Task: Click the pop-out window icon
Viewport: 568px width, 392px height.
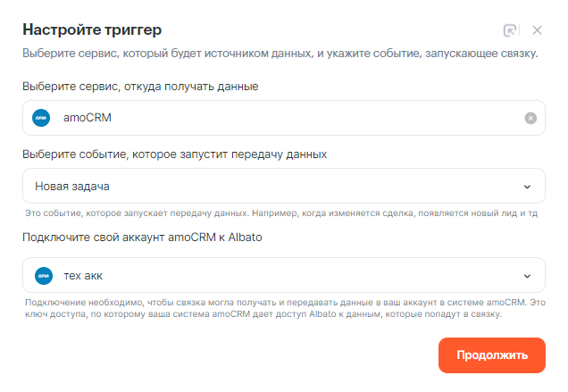Action: pyautogui.click(x=511, y=29)
